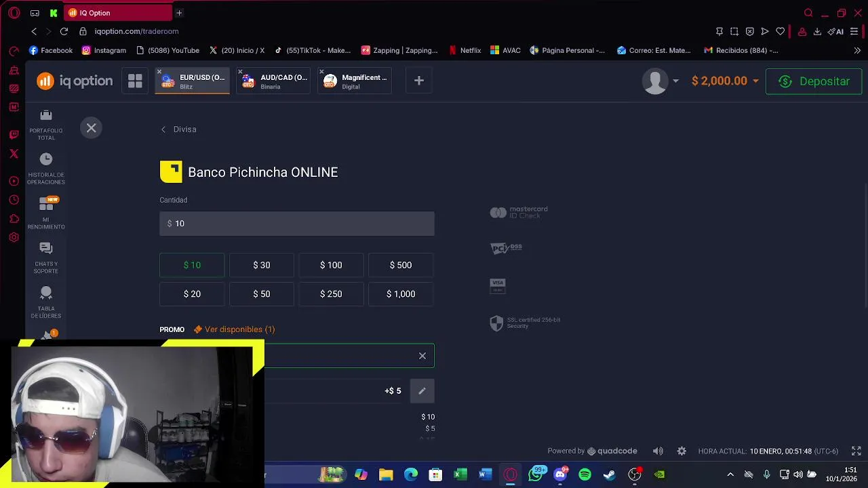The height and width of the screenshot is (488, 868).
Task: Switch to the AUD/CAD Binaria tab
Action: tap(275, 81)
